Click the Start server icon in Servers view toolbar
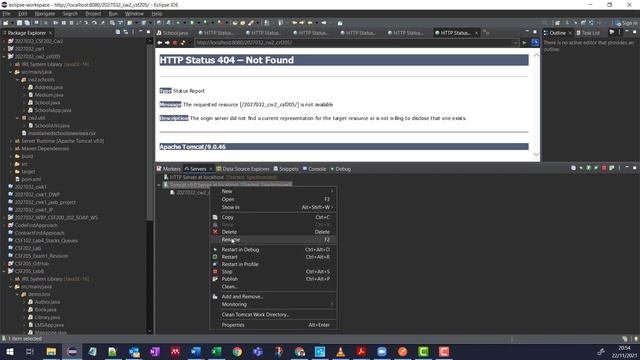640x360 pixels. 589,168
